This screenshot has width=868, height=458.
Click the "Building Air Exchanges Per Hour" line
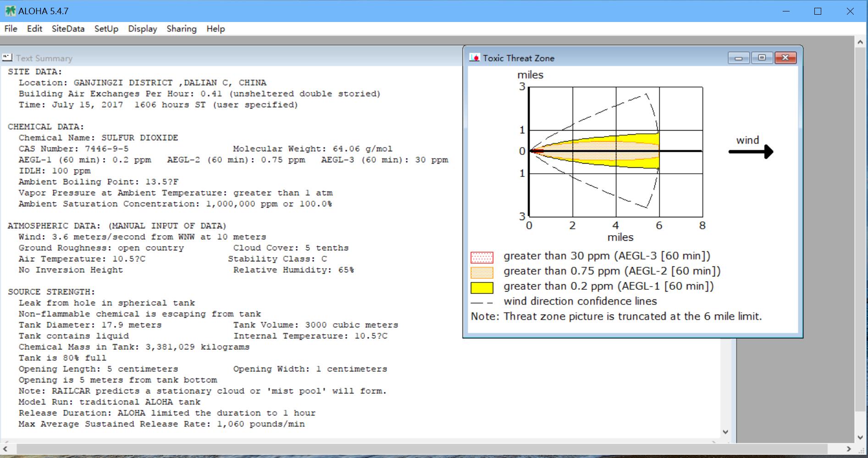(199, 94)
